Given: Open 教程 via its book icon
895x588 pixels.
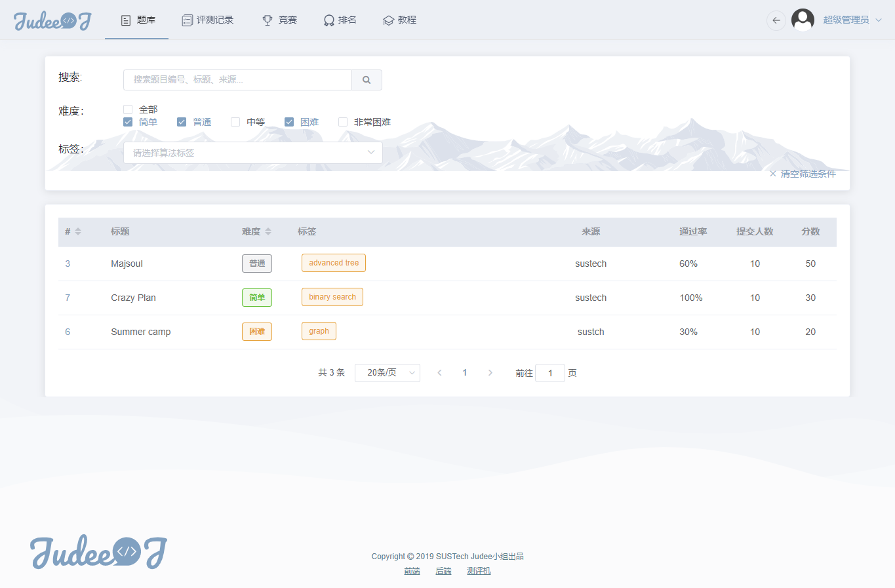Looking at the screenshot, I should click(x=387, y=20).
